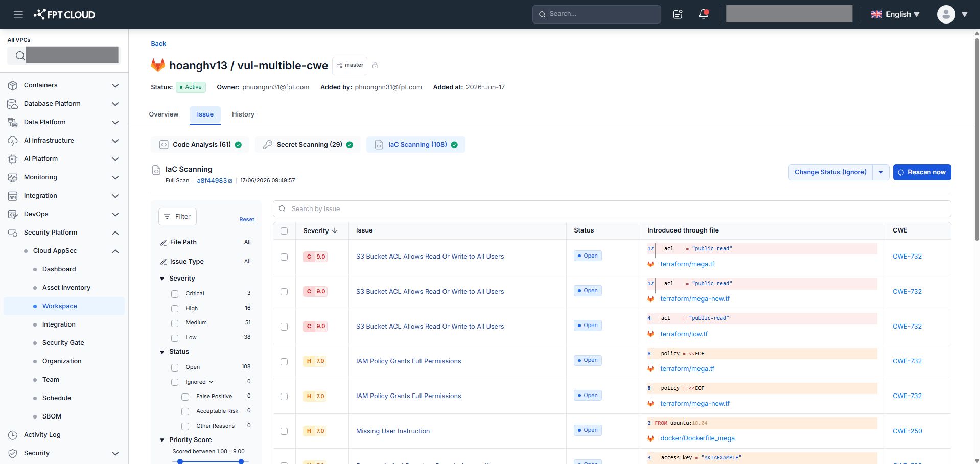Reset the filters via Reset link
The image size is (980, 464).
point(247,220)
